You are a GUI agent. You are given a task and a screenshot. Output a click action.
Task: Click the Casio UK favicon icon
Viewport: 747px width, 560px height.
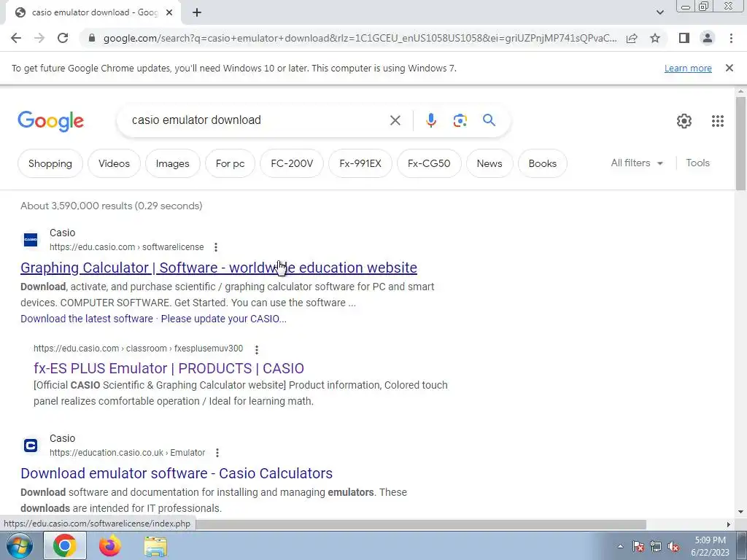(x=31, y=446)
